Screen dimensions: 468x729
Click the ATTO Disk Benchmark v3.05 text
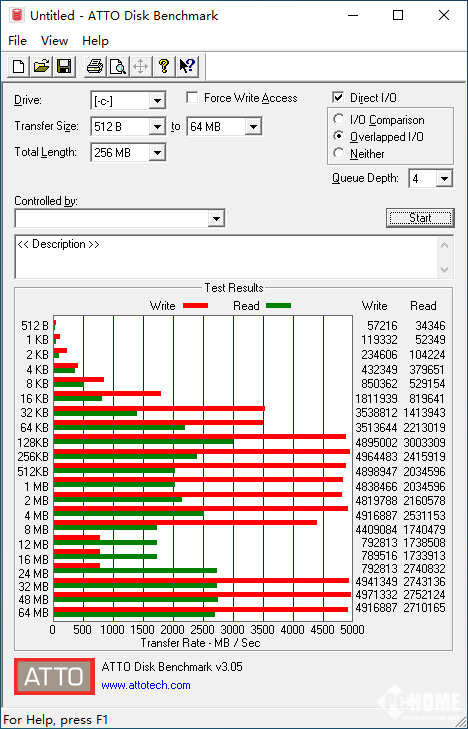coord(172,667)
